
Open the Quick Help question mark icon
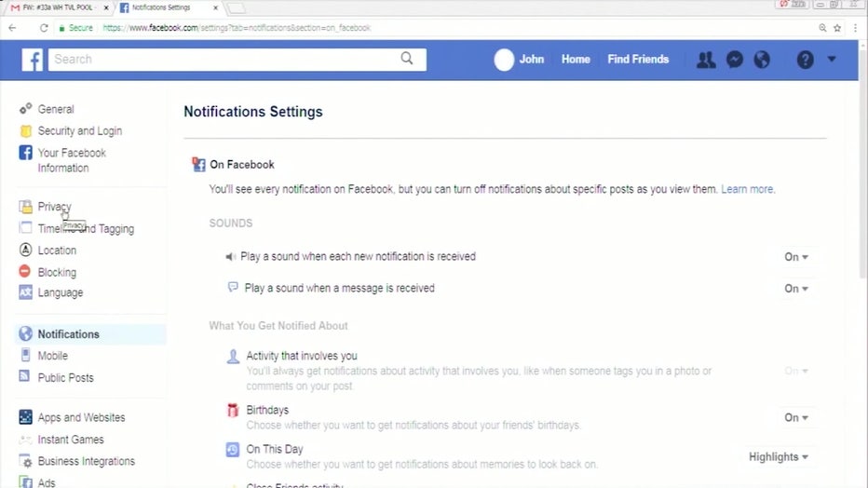(805, 60)
